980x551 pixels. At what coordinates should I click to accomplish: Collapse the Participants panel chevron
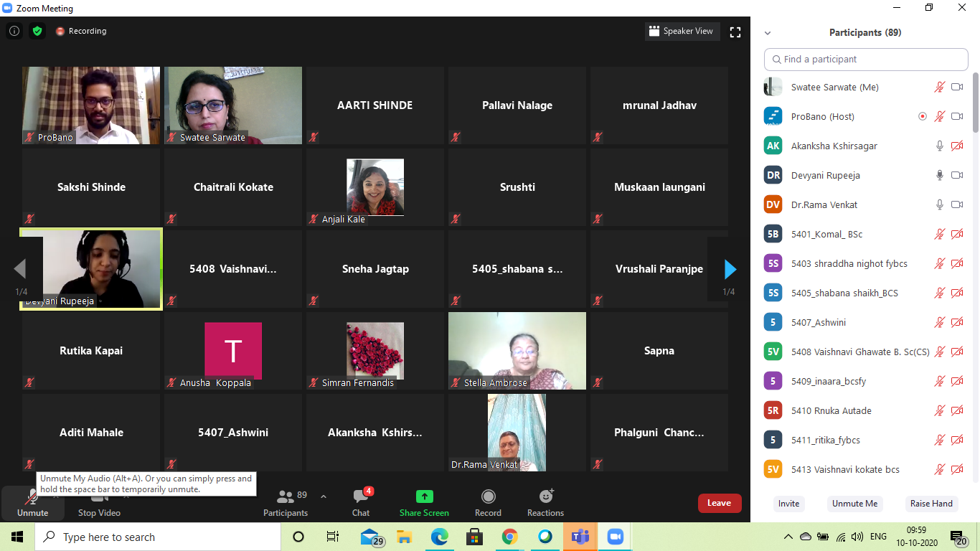click(768, 33)
